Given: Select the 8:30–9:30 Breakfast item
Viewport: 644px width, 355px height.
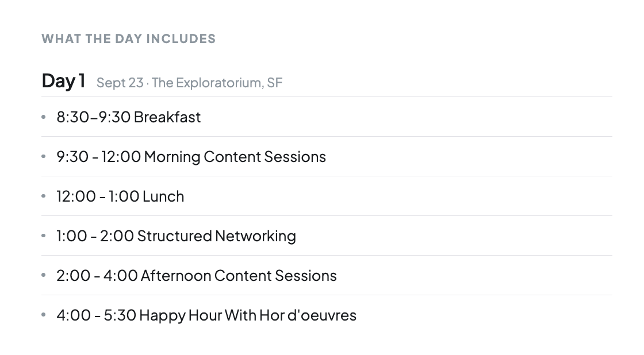Looking at the screenshot, I should click(x=129, y=117).
